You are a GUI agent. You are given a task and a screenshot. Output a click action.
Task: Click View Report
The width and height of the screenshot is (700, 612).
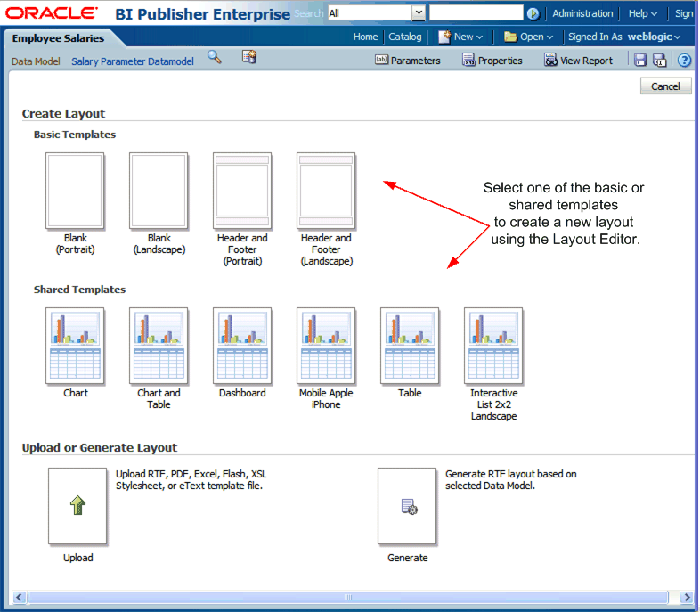click(579, 61)
